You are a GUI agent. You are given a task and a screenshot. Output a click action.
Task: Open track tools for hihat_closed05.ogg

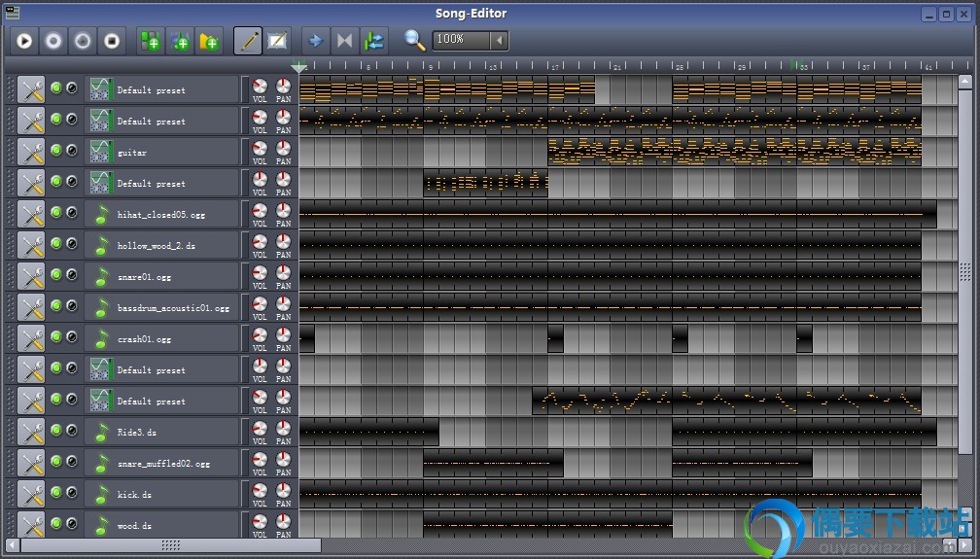pyautogui.click(x=31, y=215)
